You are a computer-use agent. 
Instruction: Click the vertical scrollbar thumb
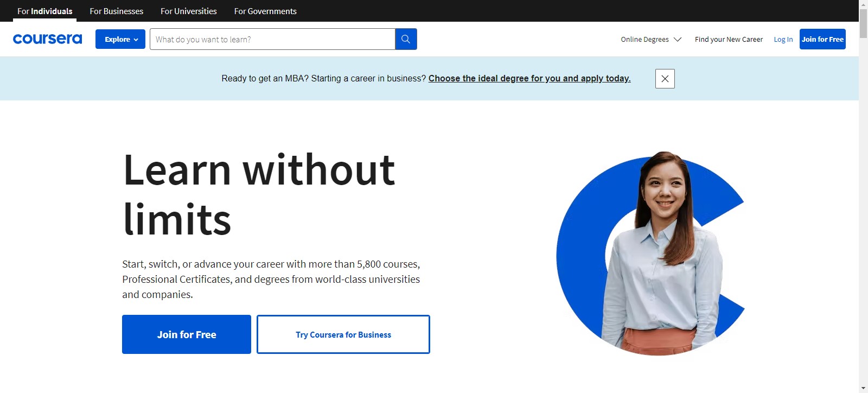point(863,23)
